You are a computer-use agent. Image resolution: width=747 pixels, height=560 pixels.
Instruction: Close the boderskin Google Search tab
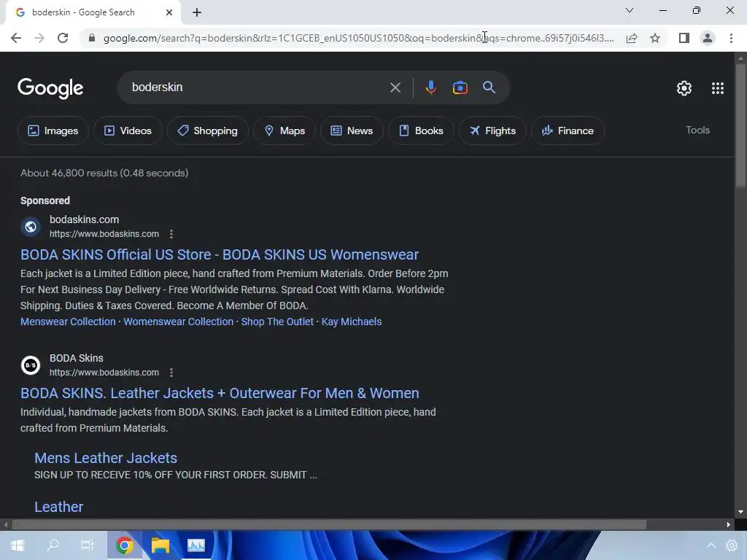click(x=169, y=12)
